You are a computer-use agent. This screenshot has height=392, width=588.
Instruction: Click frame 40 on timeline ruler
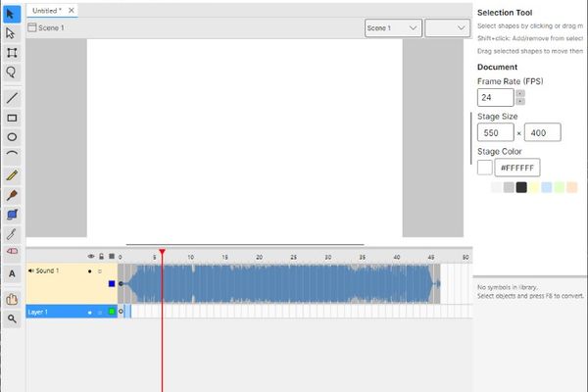click(397, 257)
